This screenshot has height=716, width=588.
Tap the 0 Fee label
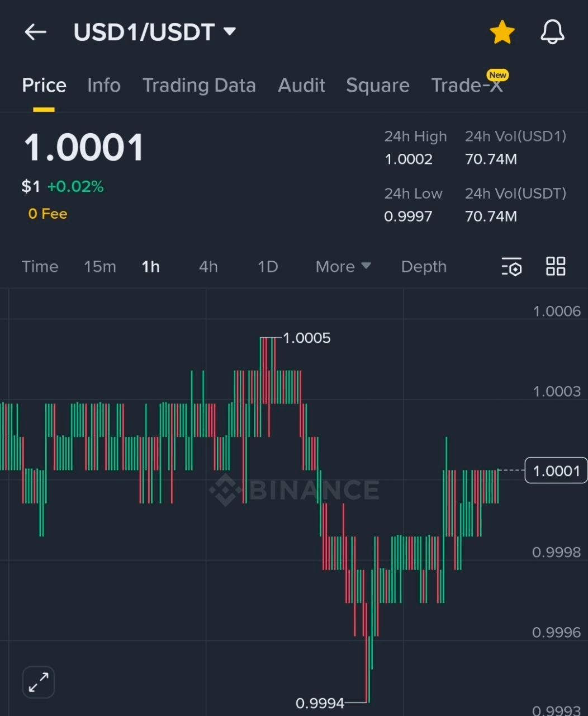[x=48, y=214]
